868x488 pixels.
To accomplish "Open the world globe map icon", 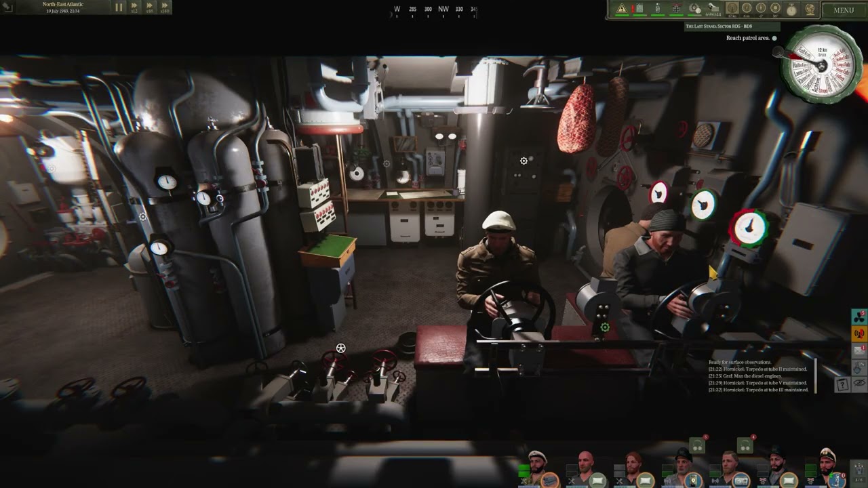I will coord(810,9).
